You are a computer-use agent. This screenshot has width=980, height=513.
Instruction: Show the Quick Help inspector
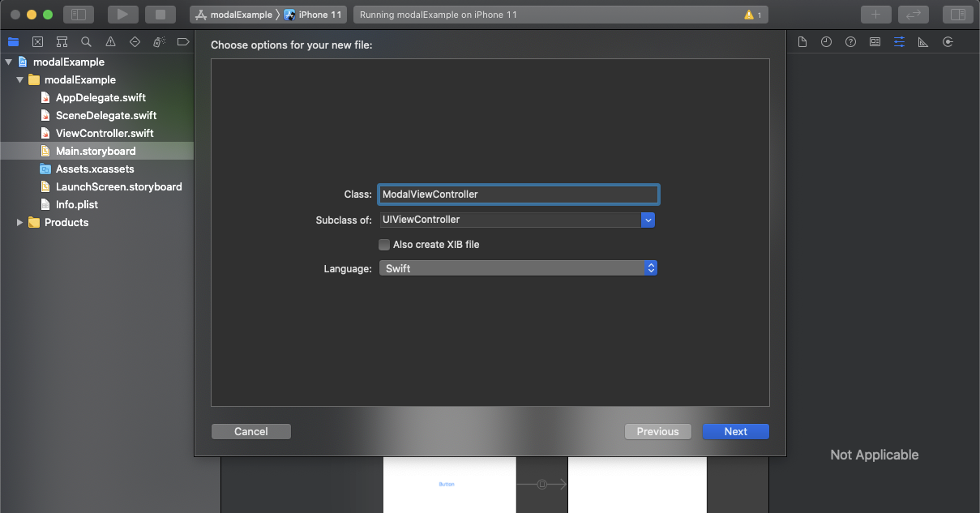(850, 42)
